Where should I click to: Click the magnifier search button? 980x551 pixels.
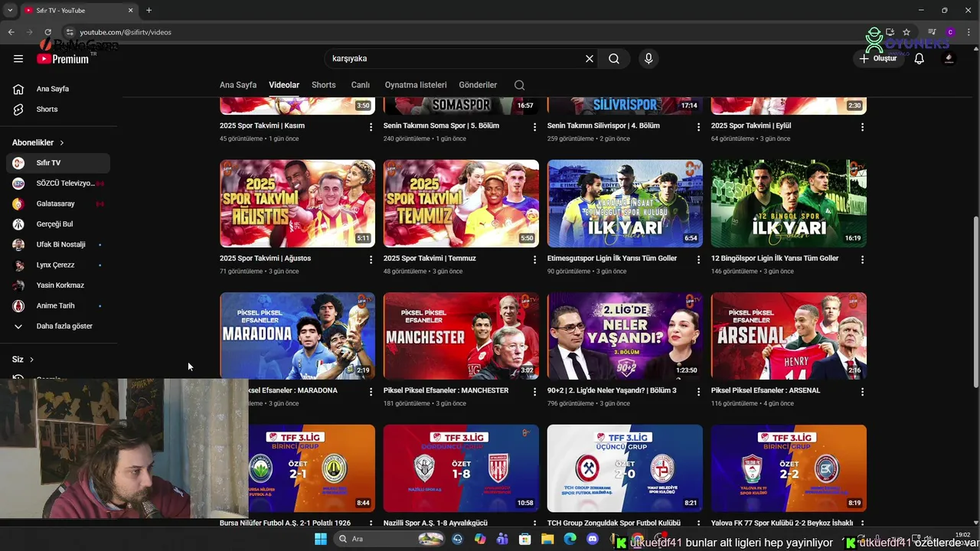point(614,58)
